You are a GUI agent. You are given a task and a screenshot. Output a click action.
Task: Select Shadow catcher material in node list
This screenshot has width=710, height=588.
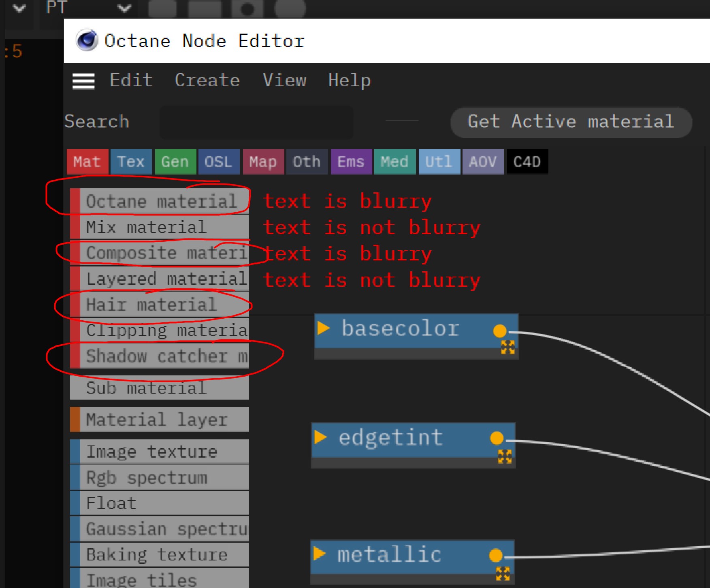160,356
